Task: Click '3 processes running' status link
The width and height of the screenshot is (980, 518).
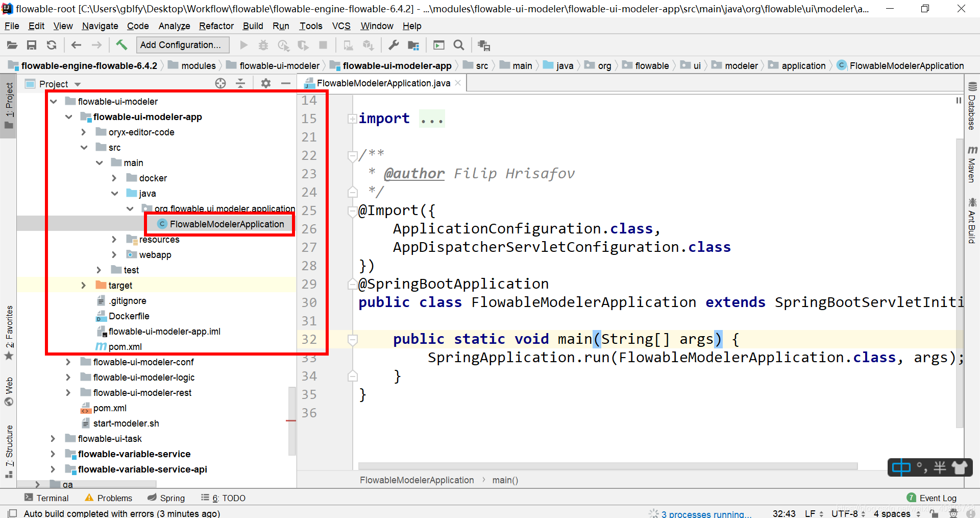Action: tap(706, 514)
